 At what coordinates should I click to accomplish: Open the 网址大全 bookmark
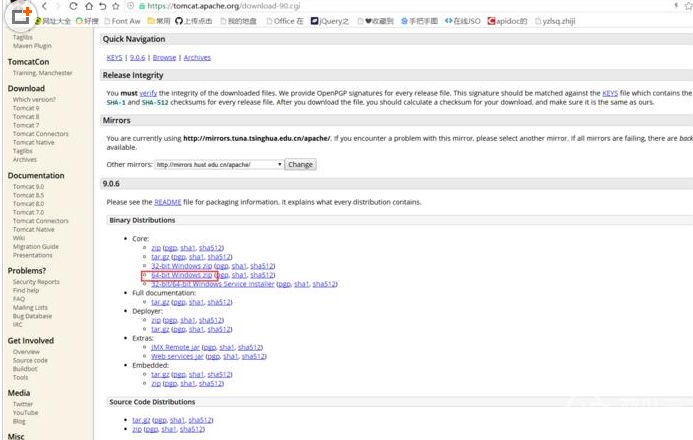(x=52, y=21)
